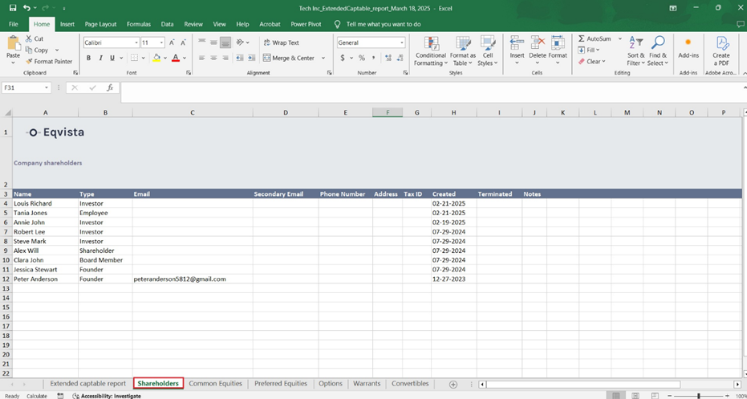Open Font group dialog launcher
747x399 pixels.
click(188, 73)
